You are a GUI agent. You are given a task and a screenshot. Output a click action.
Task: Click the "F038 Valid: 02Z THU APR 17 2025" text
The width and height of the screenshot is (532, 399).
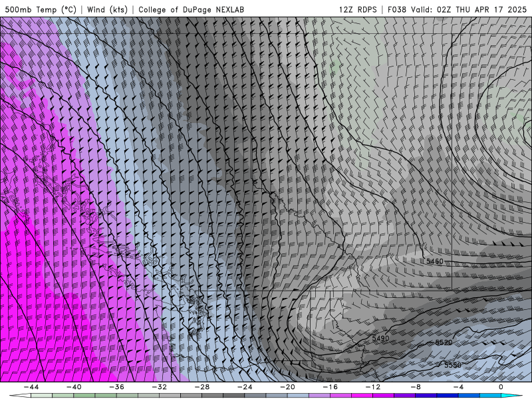(457, 9)
